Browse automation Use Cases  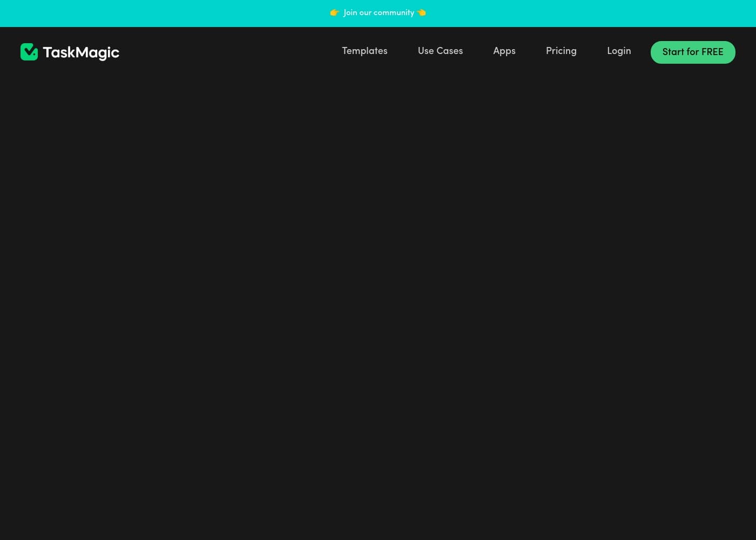point(440,51)
